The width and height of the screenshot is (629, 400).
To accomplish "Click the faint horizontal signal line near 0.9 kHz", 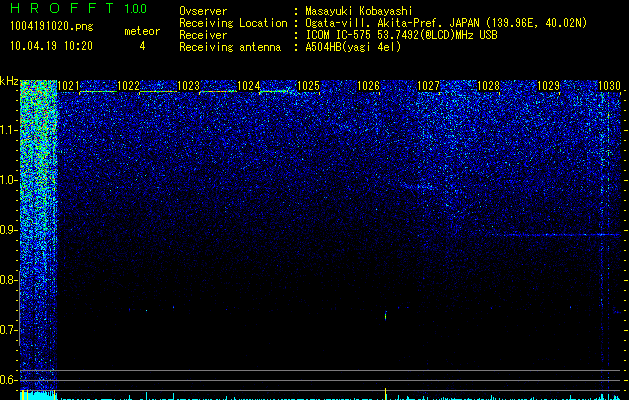I will 556,234.
